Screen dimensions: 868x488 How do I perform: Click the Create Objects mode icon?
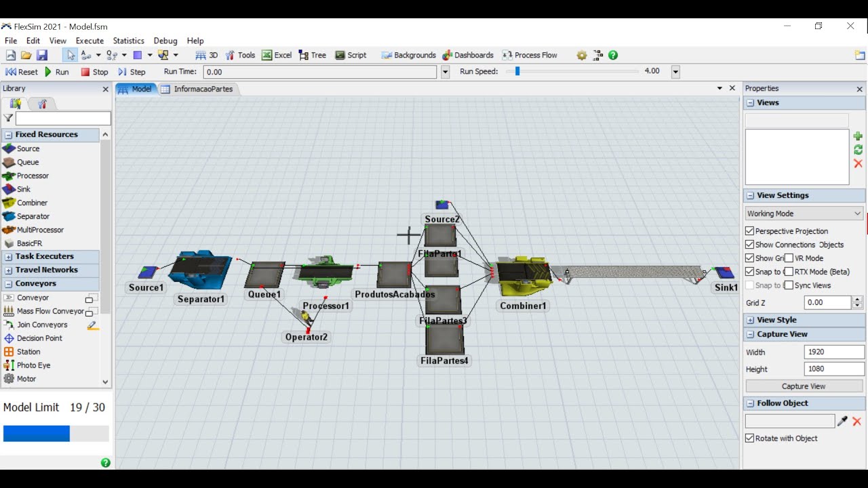click(x=138, y=56)
